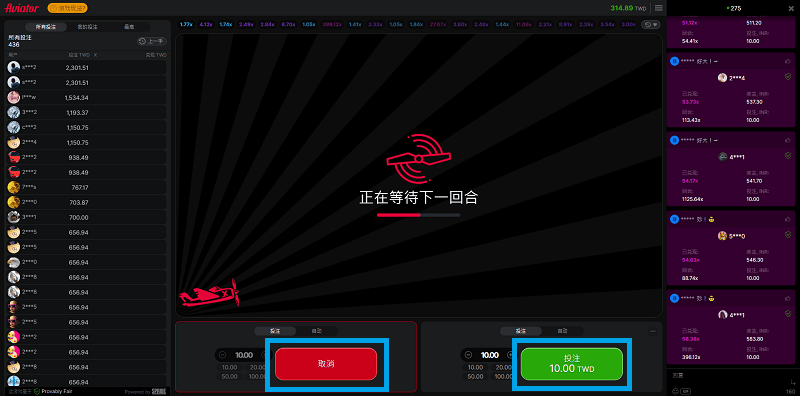800x396 pixels.
Task: Select 50.00 quick amount in left panel
Action: [x=229, y=377]
